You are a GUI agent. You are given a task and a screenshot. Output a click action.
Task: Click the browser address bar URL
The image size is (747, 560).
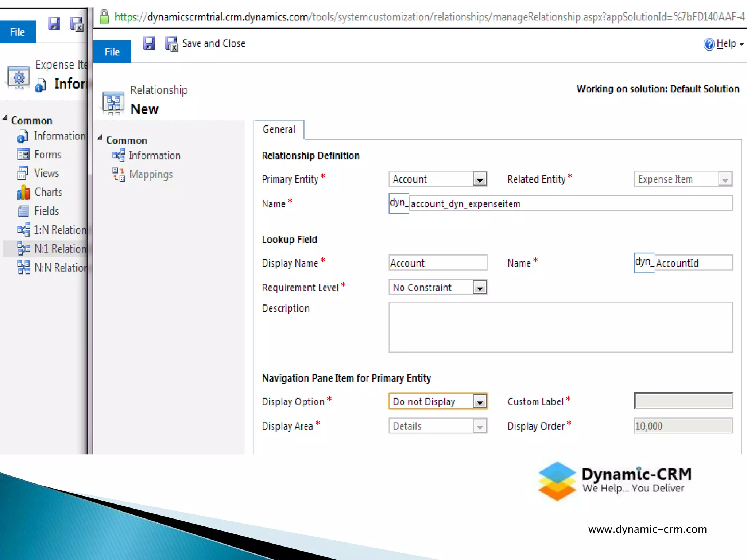pyautogui.click(x=429, y=17)
